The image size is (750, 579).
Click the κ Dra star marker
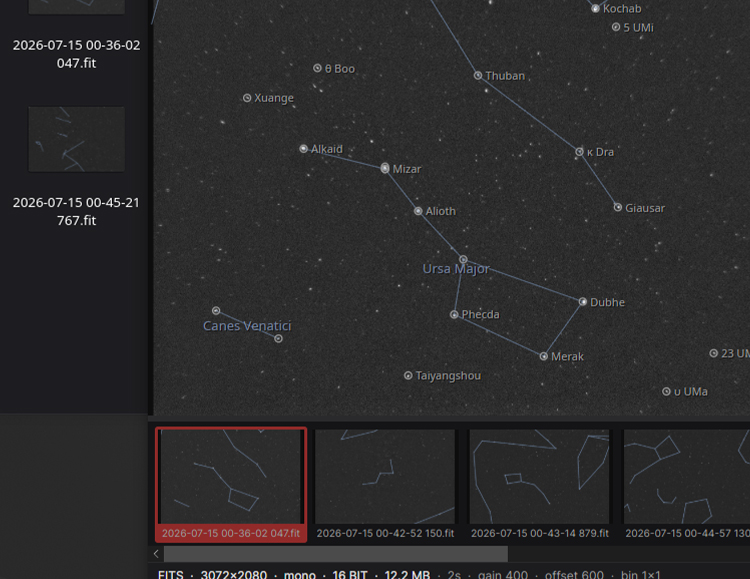(579, 152)
